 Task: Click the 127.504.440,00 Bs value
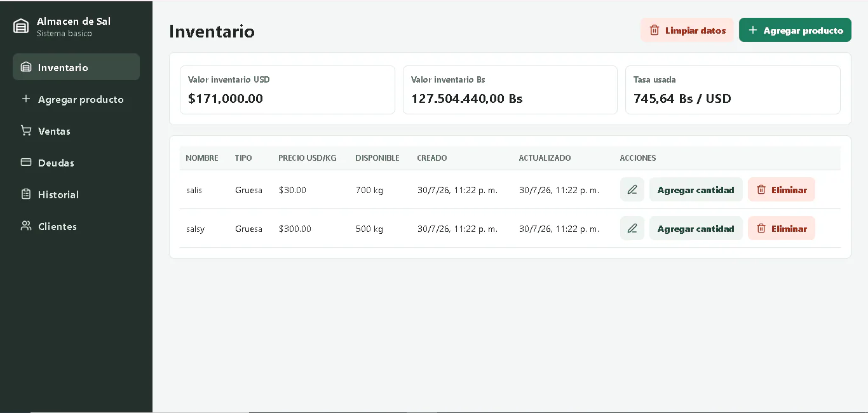coord(466,98)
